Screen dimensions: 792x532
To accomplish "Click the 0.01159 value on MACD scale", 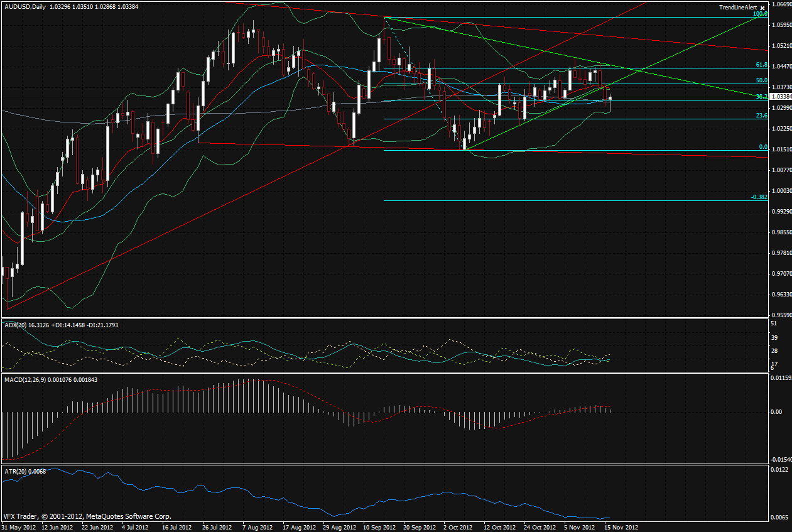I will 781,377.
